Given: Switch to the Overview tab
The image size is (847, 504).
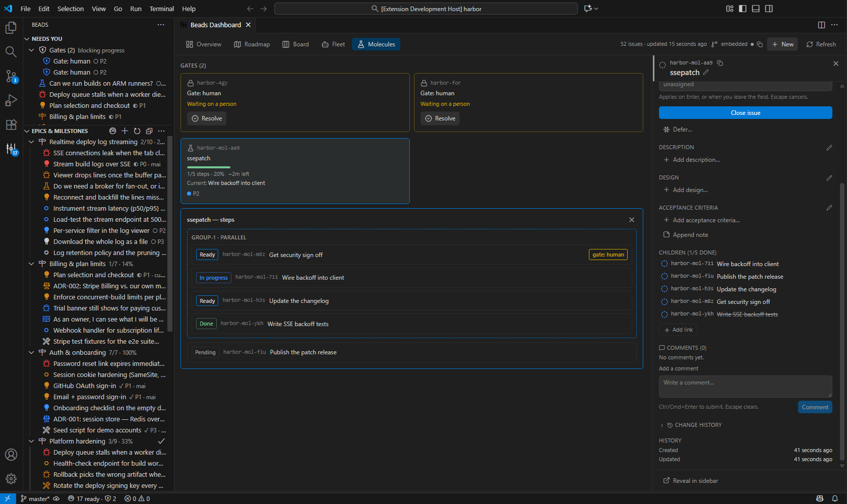Looking at the screenshot, I should pos(204,44).
